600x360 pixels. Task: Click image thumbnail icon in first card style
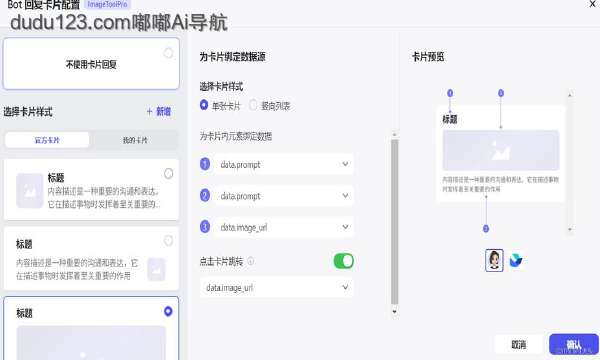(29, 191)
